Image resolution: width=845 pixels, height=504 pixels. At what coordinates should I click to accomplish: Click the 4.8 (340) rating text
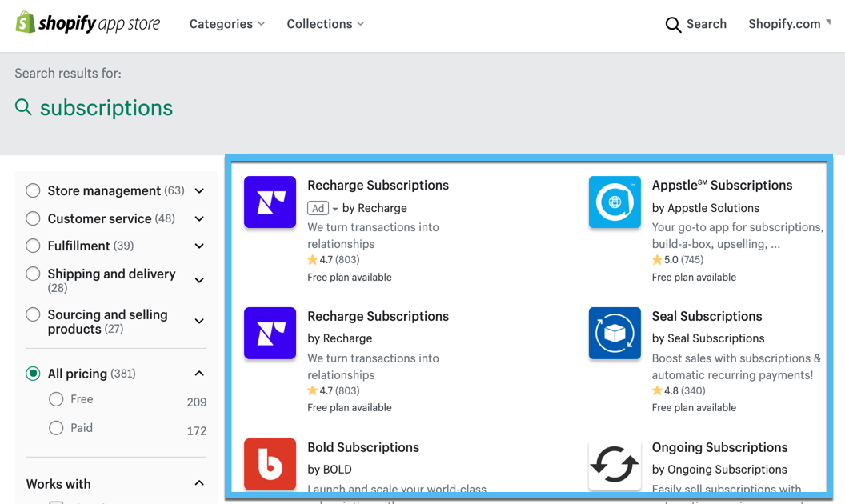pyautogui.click(x=684, y=390)
